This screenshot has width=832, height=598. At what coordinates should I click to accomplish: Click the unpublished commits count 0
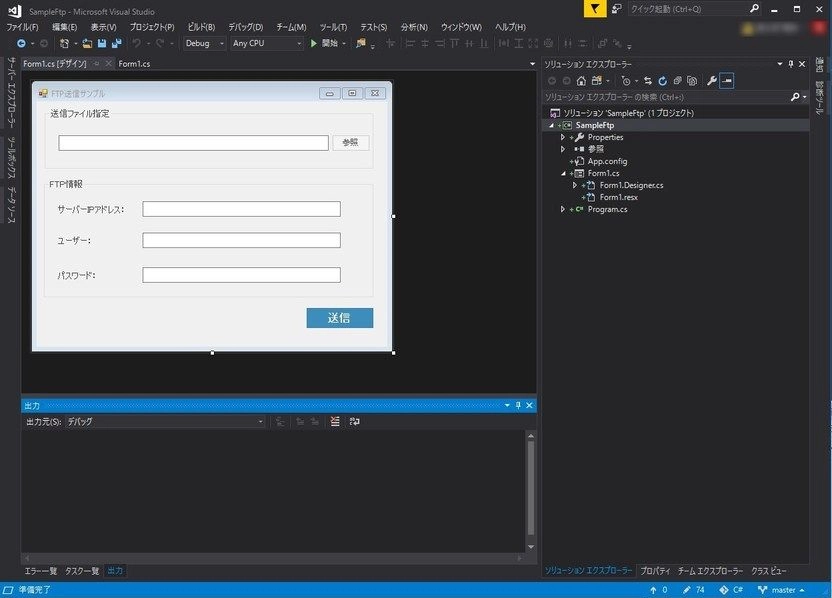(658, 590)
